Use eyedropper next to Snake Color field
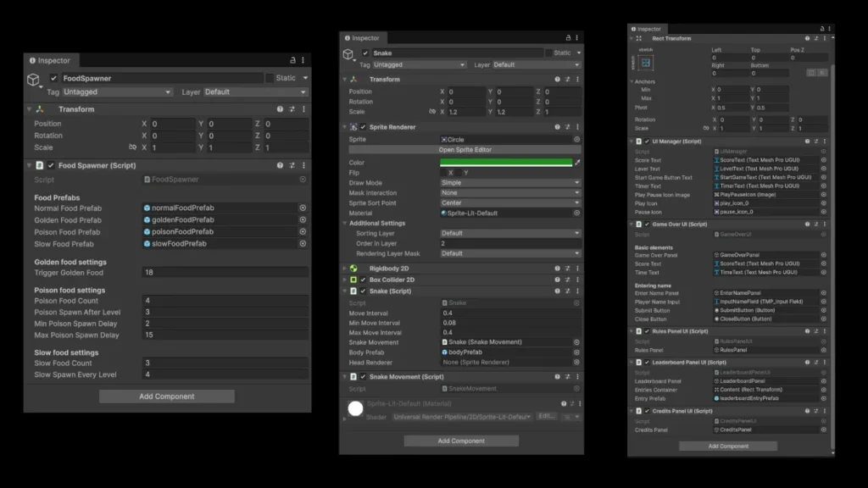Image resolution: width=868 pixels, height=488 pixels. pyautogui.click(x=577, y=162)
